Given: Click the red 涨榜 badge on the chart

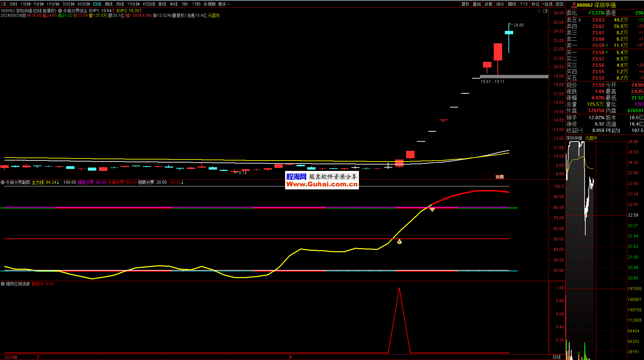Looking at the screenshot, I should (499, 177).
